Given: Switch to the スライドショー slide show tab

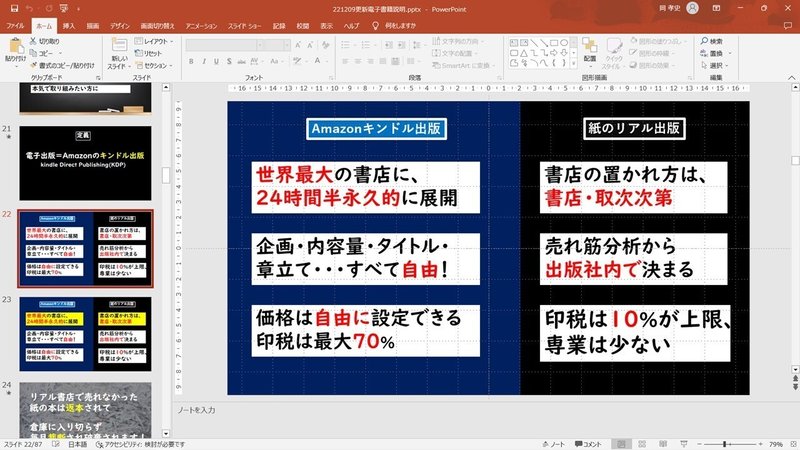Looking at the screenshot, I should tap(244, 26).
